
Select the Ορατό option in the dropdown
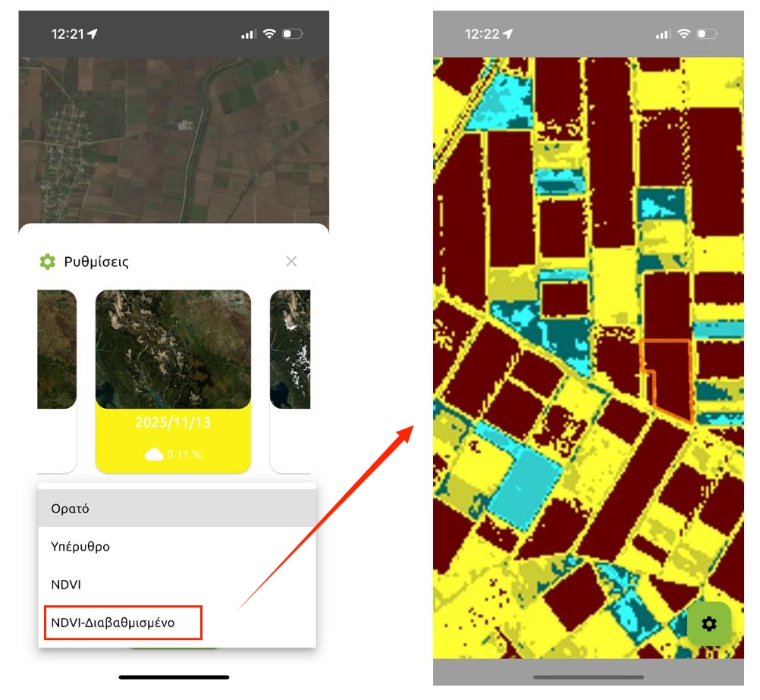pos(176,508)
